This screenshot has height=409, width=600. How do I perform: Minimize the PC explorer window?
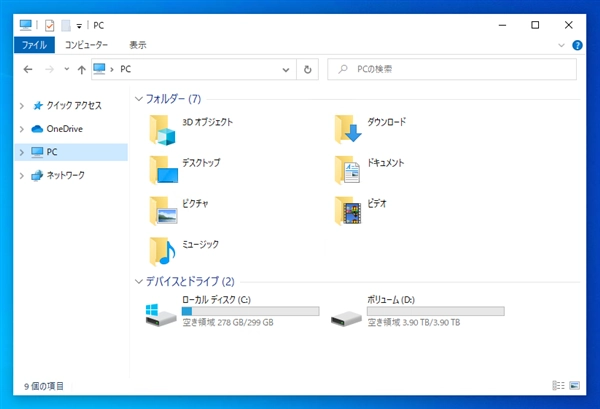tap(502, 25)
